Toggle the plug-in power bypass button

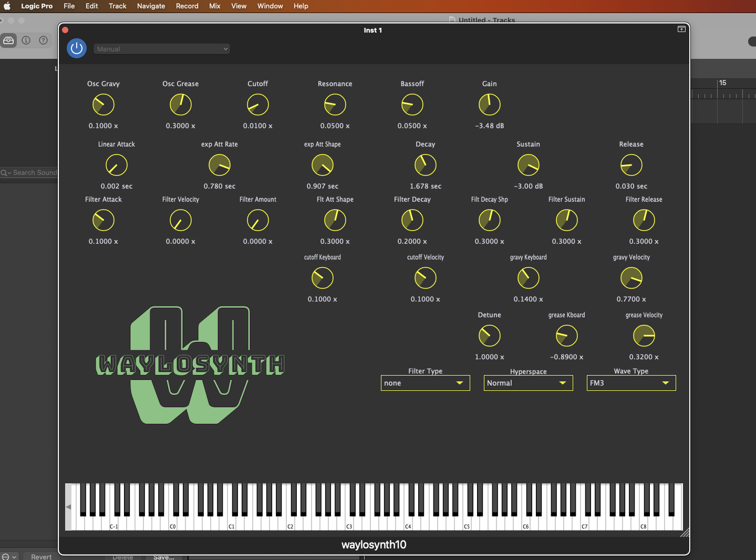[x=77, y=48]
